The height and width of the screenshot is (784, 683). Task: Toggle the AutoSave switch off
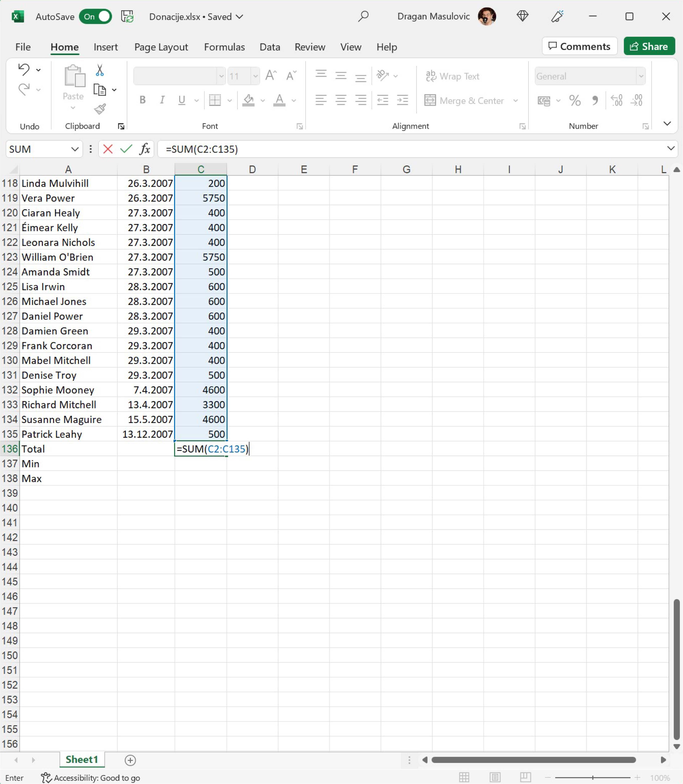96,17
